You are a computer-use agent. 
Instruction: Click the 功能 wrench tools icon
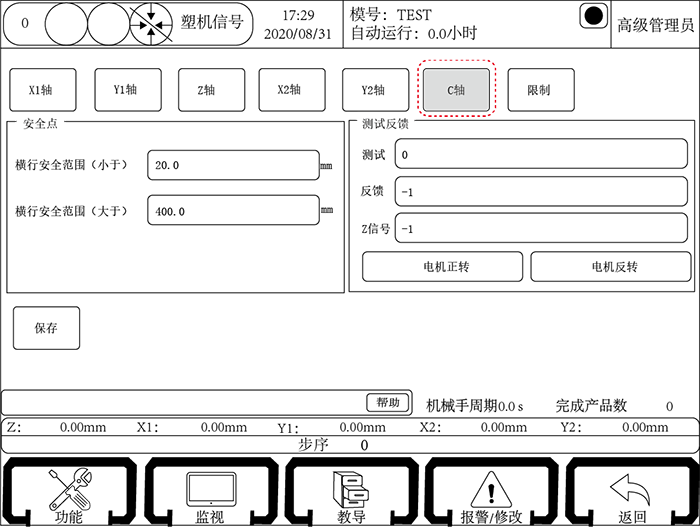69,492
